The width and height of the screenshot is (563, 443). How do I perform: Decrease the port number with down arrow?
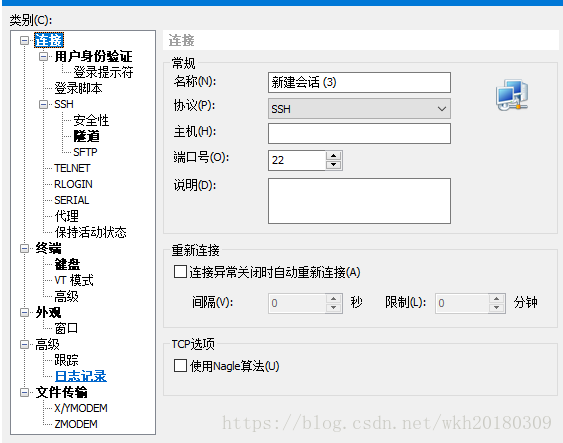[x=334, y=165]
